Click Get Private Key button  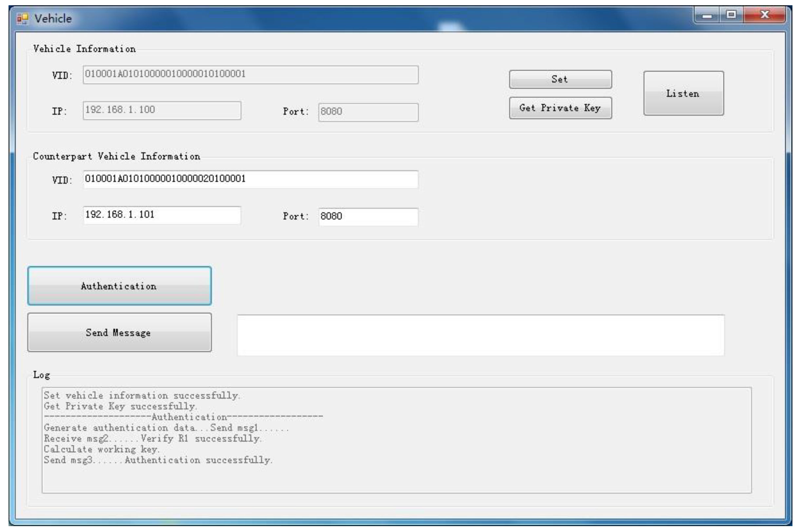(x=560, y=108)
